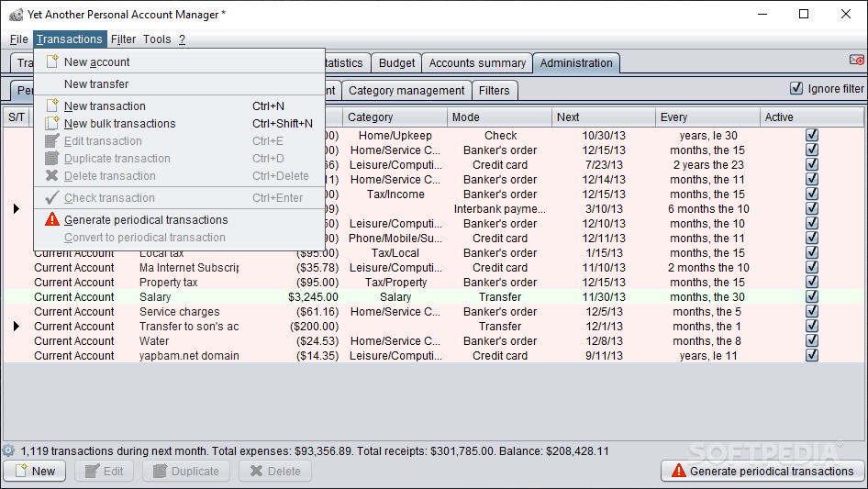Viewport: 868px width, 489px height.
Task: Click the Home/Upkeep category cell
Action: [395, 136]
